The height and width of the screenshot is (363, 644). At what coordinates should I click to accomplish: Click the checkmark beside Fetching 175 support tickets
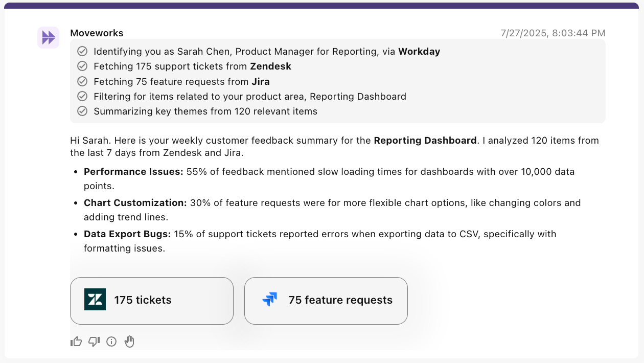pos(82,66)
